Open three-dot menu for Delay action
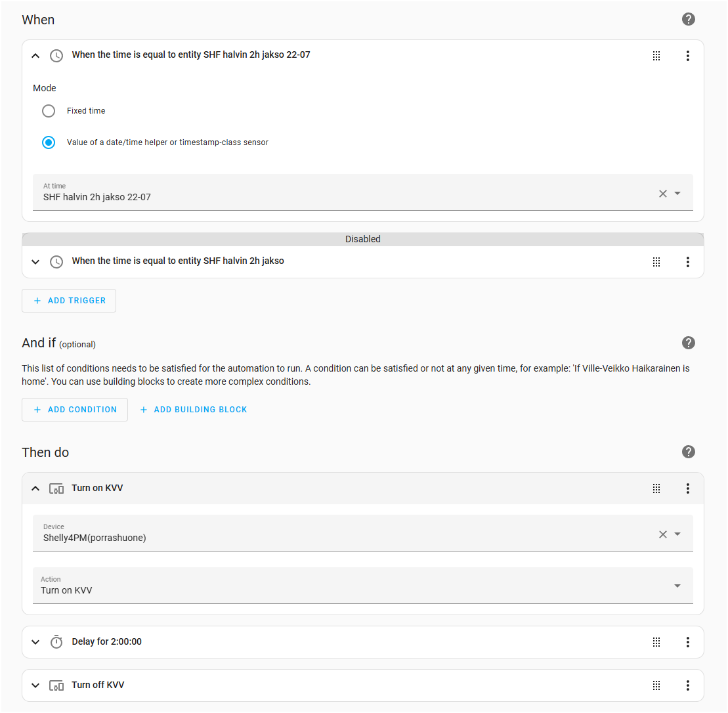728x713 pixels. click(x=687, y=642)
